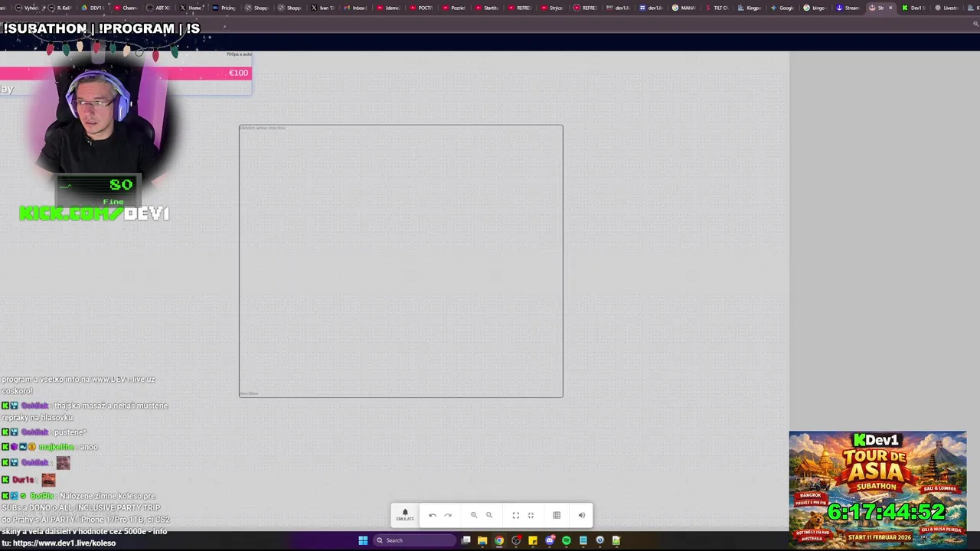Toggle the grid overlay

point(557,515)
